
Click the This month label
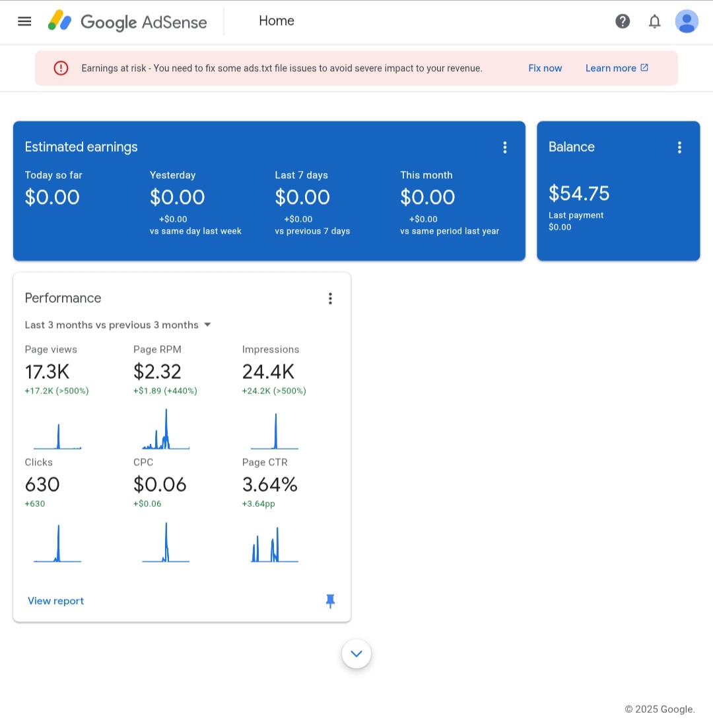(x=426, y=175)
